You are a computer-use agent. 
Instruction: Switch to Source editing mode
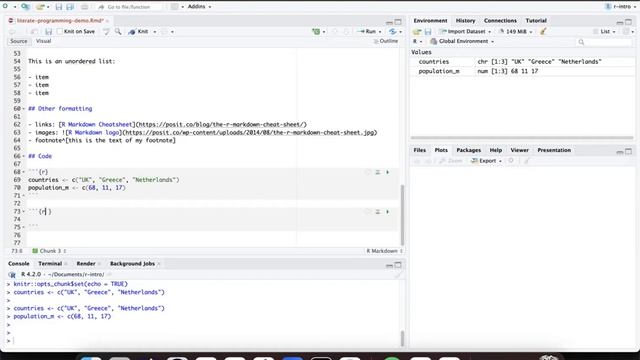[x=18, y=41]
